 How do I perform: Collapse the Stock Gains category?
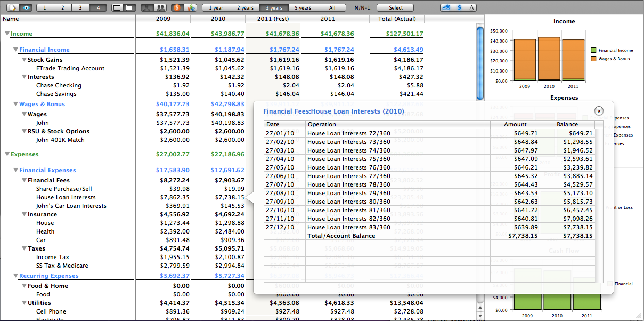(25, 60)
